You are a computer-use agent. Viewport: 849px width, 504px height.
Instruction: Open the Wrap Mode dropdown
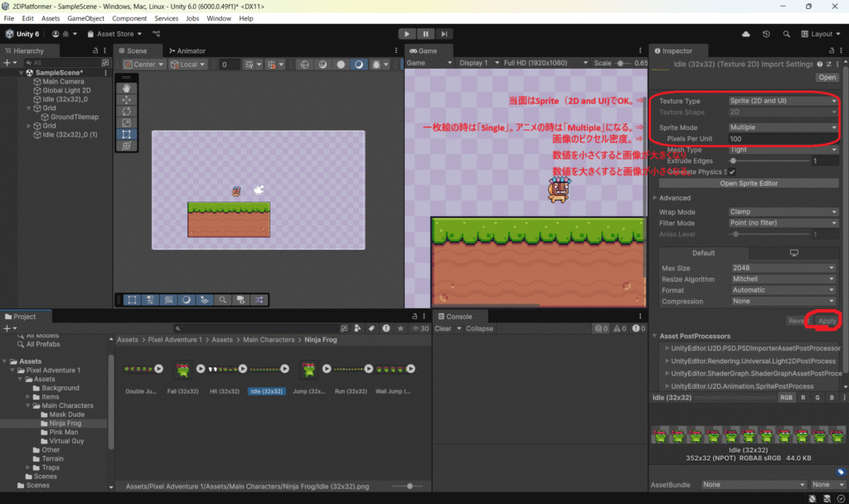pos(783,211)
